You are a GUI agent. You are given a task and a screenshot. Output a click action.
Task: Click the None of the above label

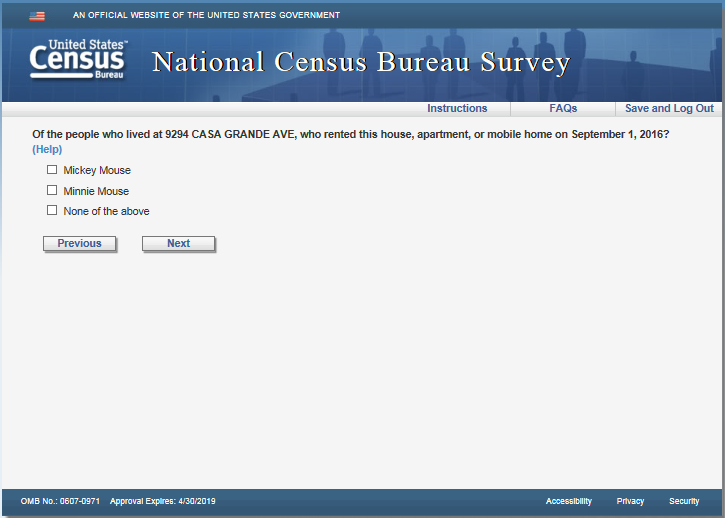click(x=106, y=211)
